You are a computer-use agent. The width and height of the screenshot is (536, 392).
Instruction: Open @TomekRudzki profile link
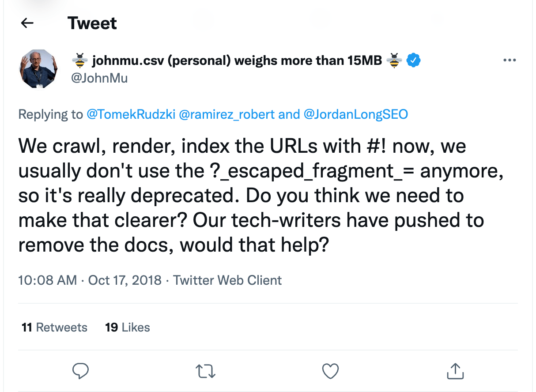pos(131,115)
